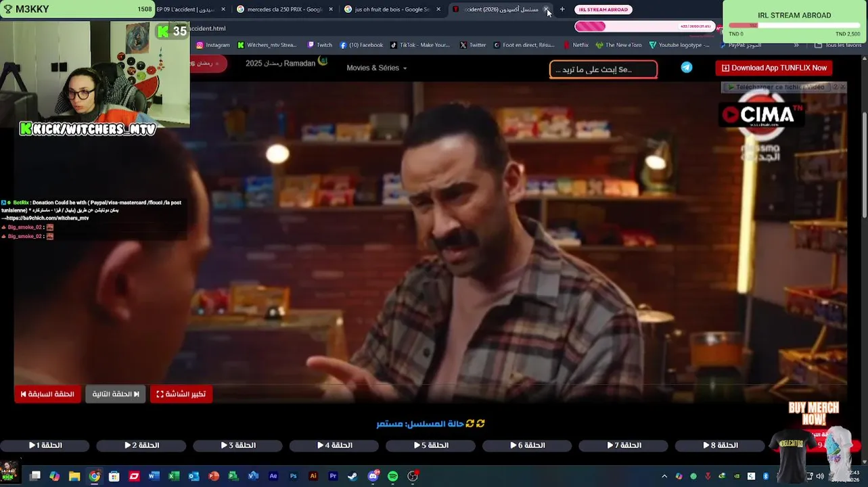Play episode الحلقة 8
This screenshot has width=868, height=487.
coord(720,445)
